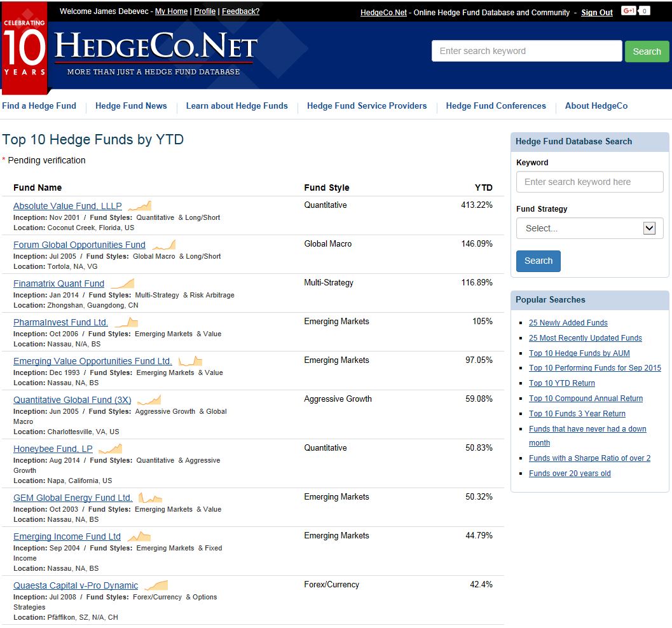The image size is (672, 628).
Task: Open Quantitative Global Fund (3X) sparkline chart
Action: pos(149,400)
